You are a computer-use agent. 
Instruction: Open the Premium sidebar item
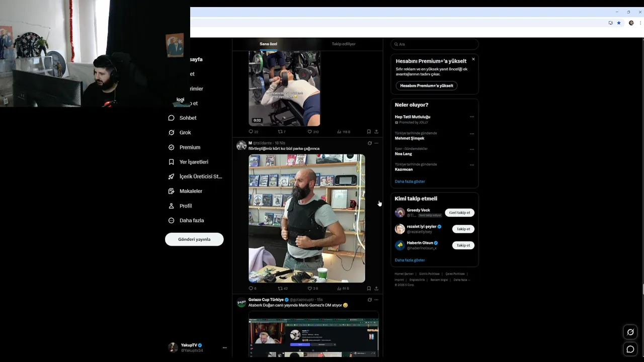[184, 147]
